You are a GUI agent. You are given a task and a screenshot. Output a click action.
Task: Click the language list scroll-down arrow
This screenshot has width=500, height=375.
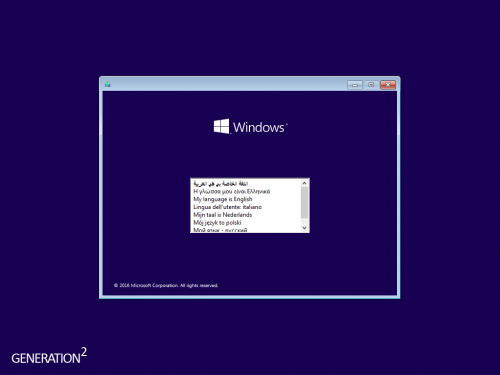pos(304,228)
